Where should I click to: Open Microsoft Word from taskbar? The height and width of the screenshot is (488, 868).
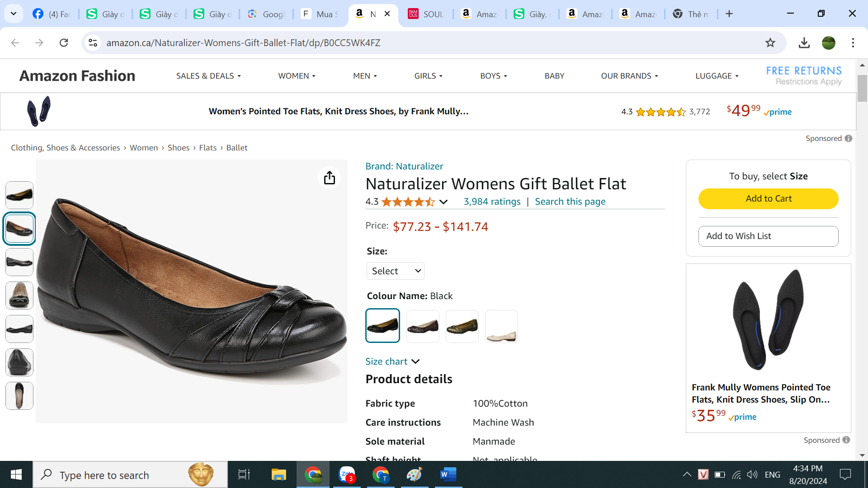[448, 474]
